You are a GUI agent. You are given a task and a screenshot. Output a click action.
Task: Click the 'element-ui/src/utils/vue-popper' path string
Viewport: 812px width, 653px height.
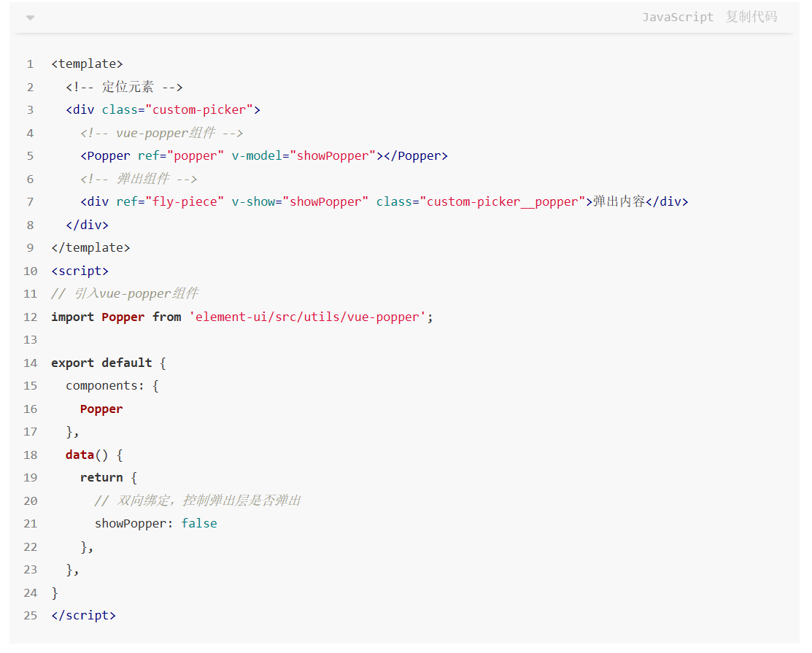[x=308, y=317]
